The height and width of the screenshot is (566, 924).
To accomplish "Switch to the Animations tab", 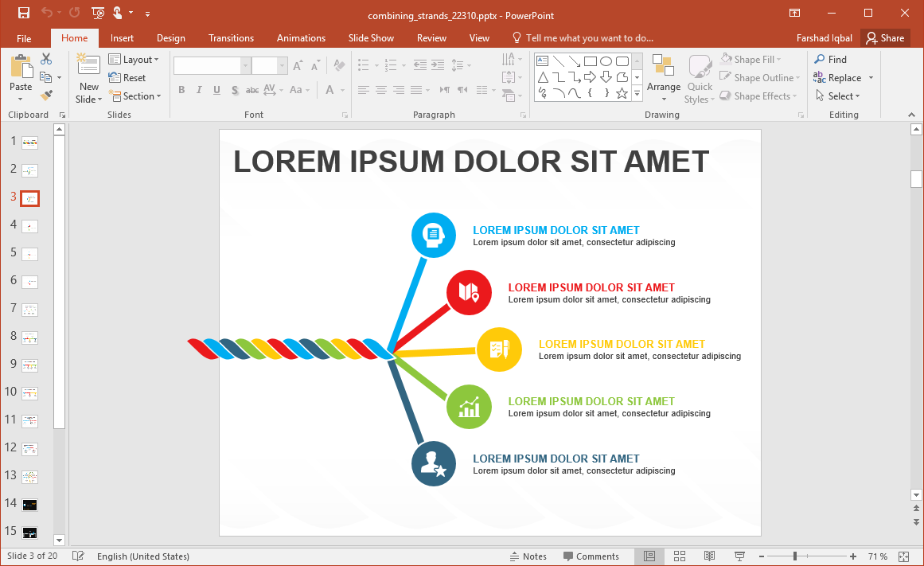I will click(x=301, y=38).
